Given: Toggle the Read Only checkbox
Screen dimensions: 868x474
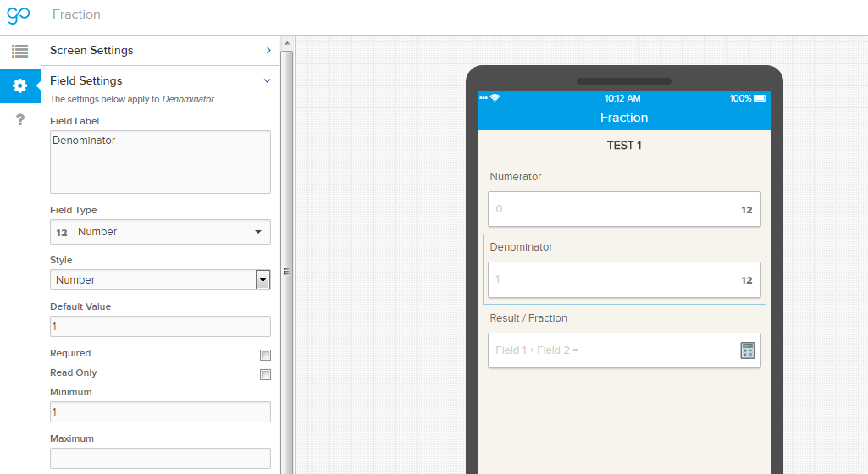Looking at the screenshot, I should [265, 374].
